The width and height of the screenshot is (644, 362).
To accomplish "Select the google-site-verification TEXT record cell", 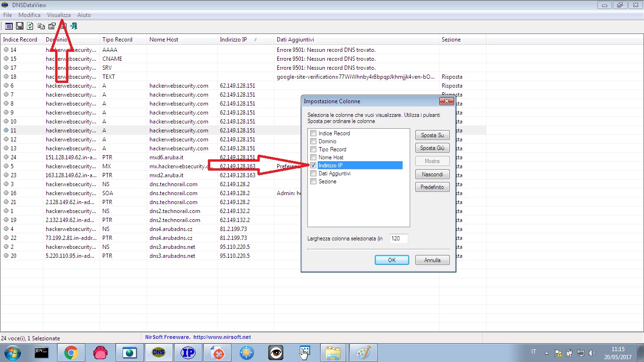I will pyautogui.click(x=356, y=77).
